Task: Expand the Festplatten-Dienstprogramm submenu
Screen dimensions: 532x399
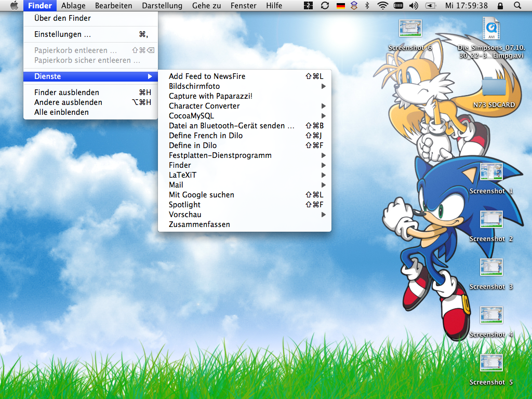Action: pos(245,155)
